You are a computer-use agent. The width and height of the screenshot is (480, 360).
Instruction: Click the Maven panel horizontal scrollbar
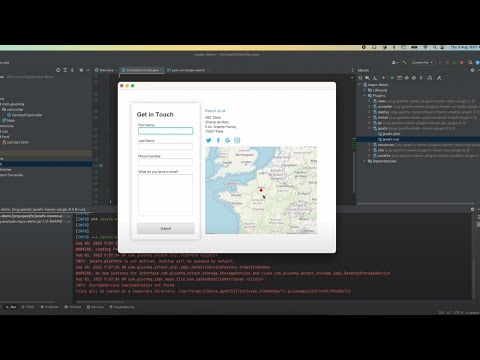[x=415, y=203]
